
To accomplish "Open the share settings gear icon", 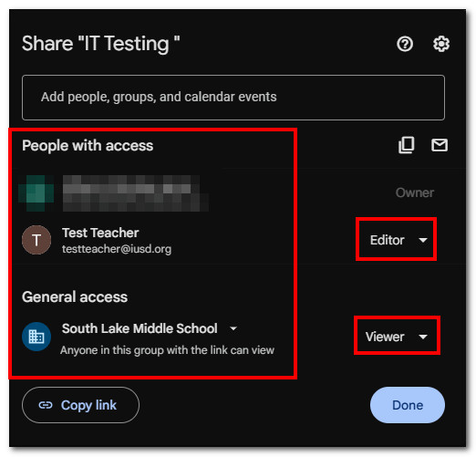I will point(441,44).
